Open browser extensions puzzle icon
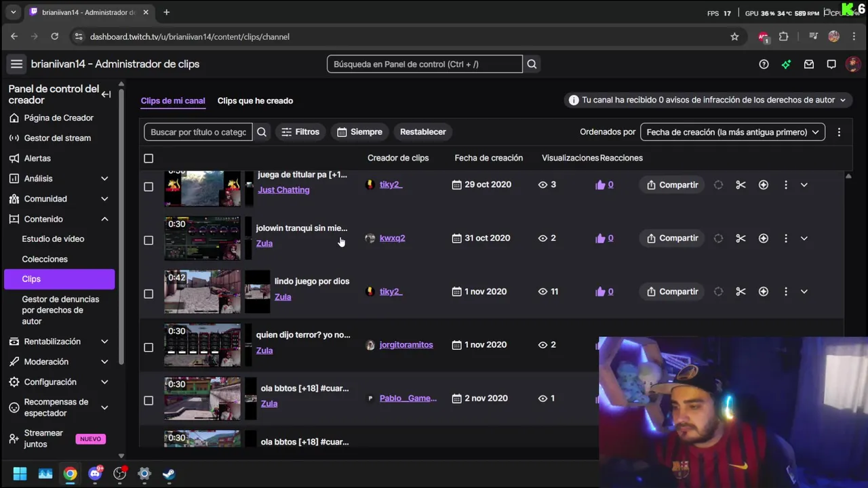 pyautogui.click(x=784, y=37)
